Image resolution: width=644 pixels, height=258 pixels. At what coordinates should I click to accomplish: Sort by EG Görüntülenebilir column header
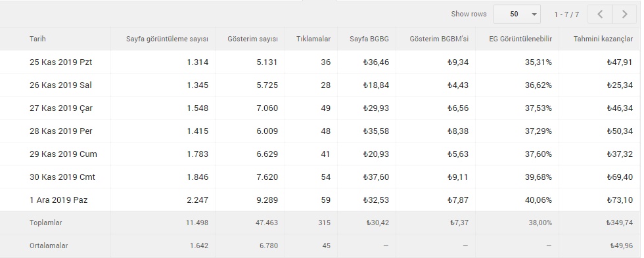(520, 39)
